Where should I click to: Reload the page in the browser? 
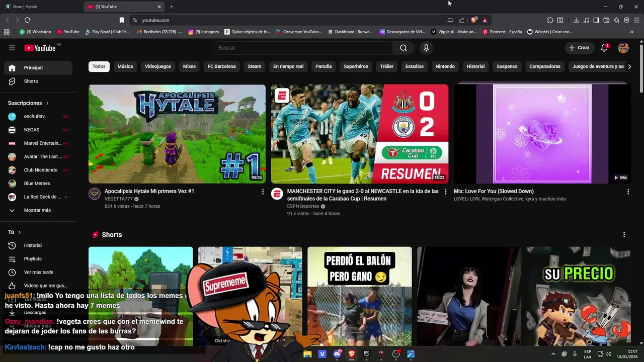coord(27,20)
